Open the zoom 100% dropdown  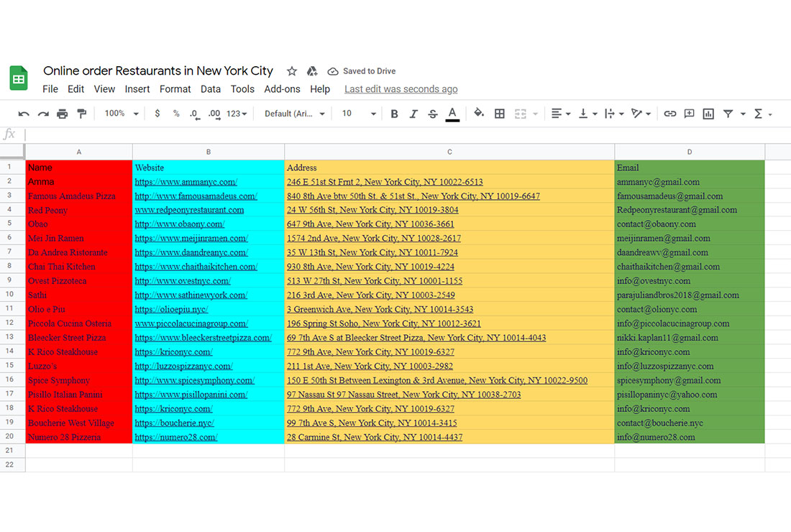pyautogui.click(x=121, y=114)
